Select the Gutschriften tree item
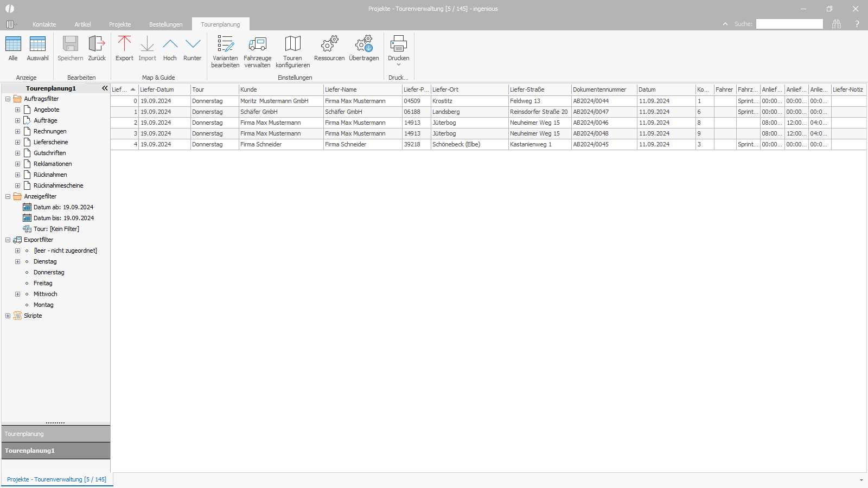Image resolution: width=868 pixels, height=488 pixels. tap(50, 153)
